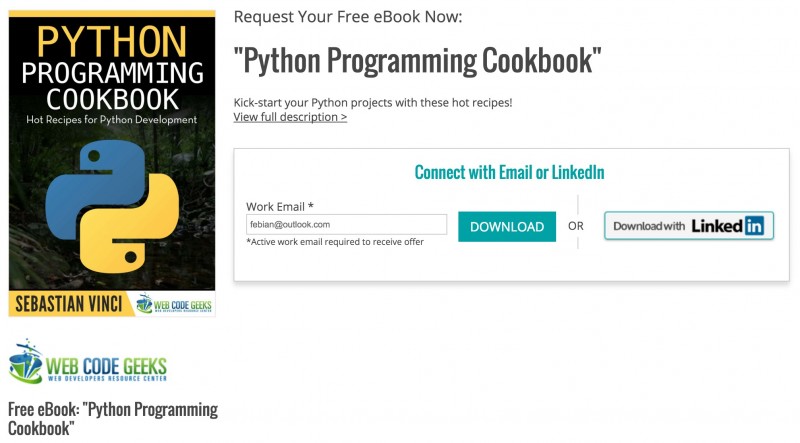Click the Free eBook: Python Programming Cookbook title
800x443 pixels.
click(x=113, y=419)
